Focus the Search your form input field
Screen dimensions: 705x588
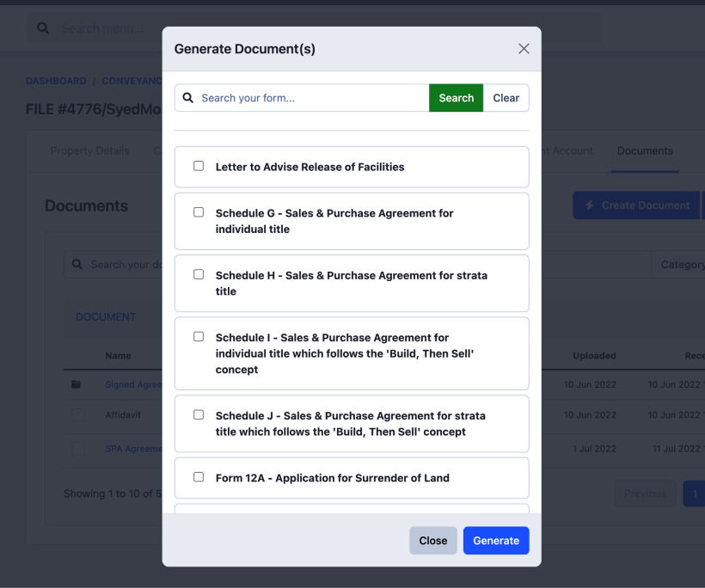click(x=310, y=98)
